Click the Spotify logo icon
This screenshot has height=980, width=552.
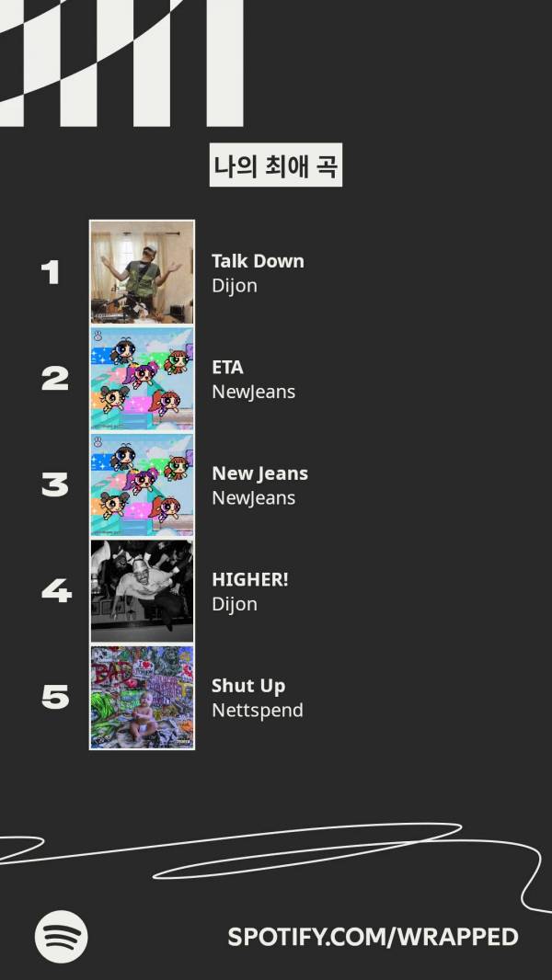[62, 936]
